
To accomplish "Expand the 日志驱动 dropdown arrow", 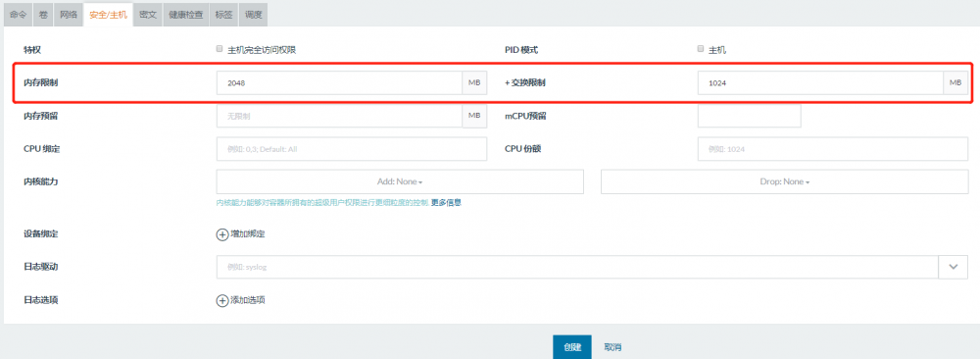I will click(x=954, y=267).
